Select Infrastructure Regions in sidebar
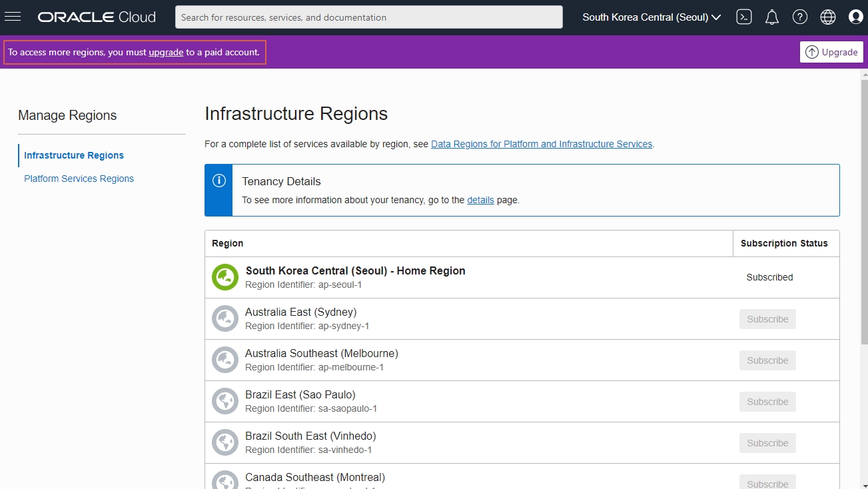The height and width of the screenshot is (489, 868). click(74, 155)
